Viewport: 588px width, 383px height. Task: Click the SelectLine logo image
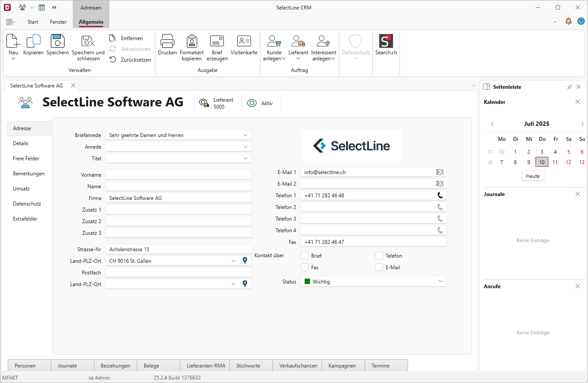coord(351,146)
